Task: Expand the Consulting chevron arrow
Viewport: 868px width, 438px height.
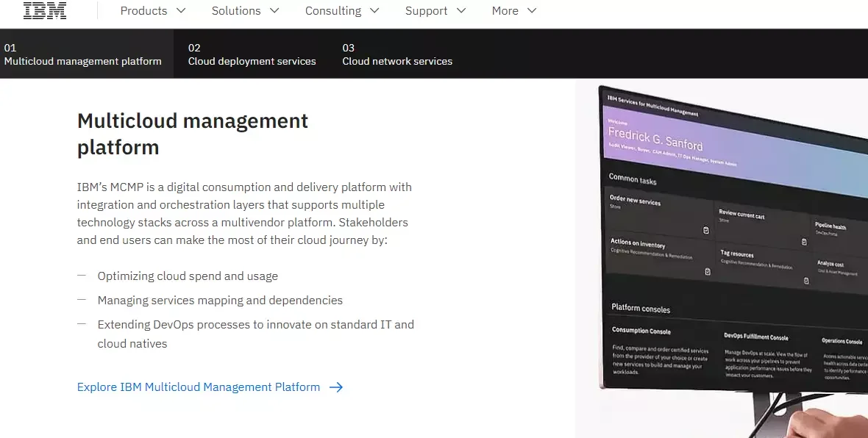Action: [x=374, y=10]
